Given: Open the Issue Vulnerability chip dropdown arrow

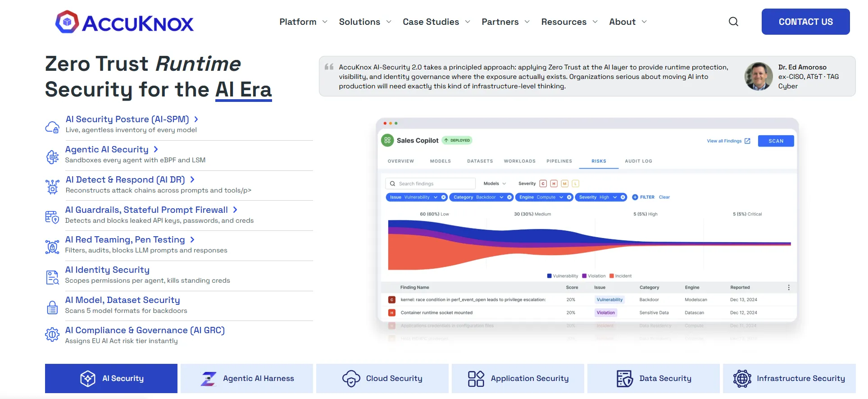Looking at the screenshot, I should coord(436,197).
